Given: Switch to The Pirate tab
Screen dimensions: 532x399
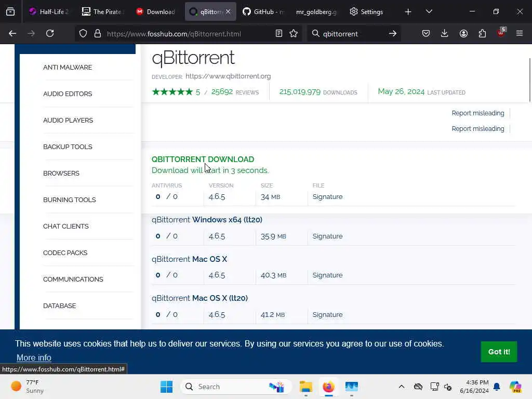Looking at the screenshot, I should tap(102, 11).
